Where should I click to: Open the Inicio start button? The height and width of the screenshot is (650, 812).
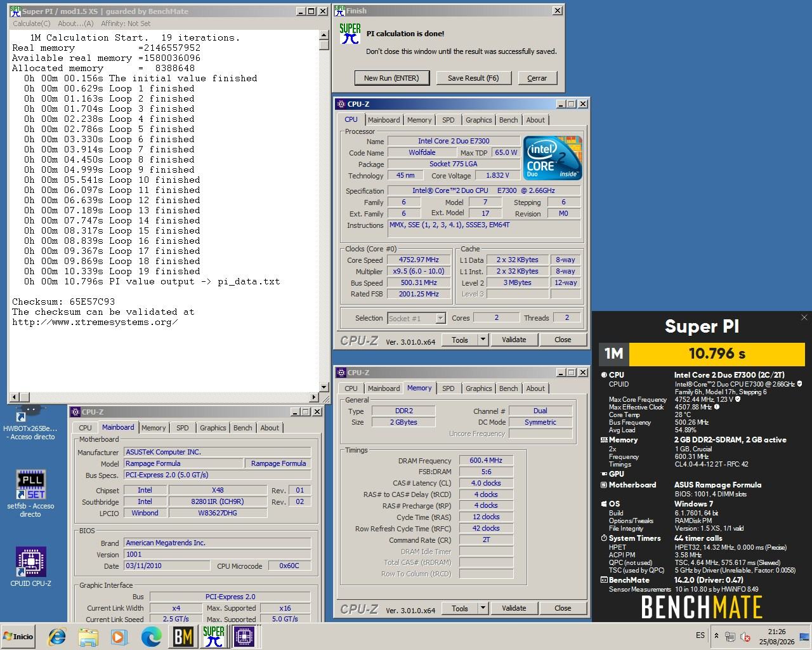point(18,636)
